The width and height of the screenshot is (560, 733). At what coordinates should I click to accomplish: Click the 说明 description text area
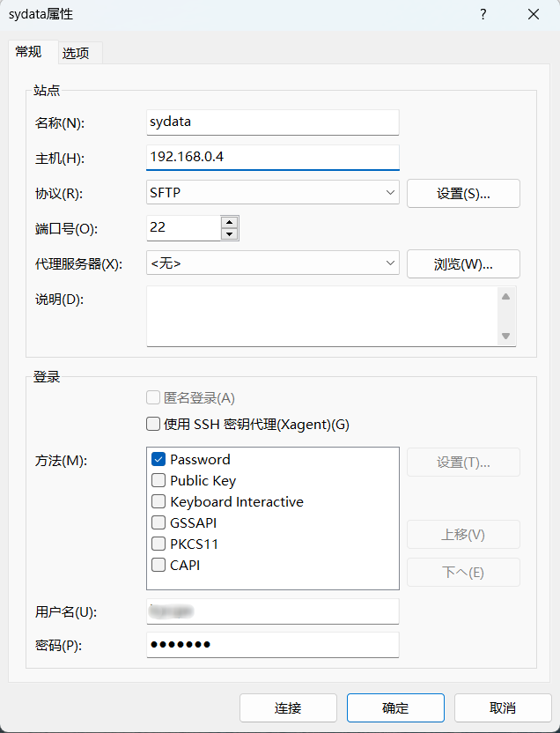(x=321, y=316)
